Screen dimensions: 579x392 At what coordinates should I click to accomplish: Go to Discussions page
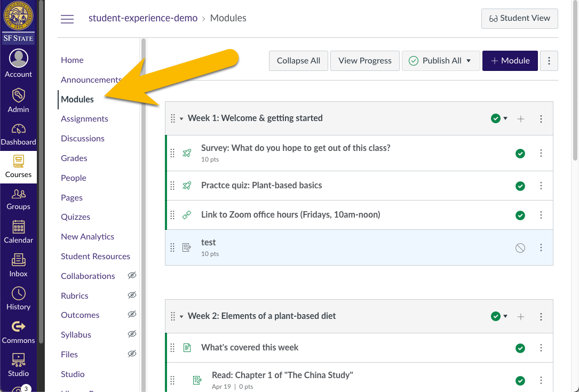(x=83, y=139)
